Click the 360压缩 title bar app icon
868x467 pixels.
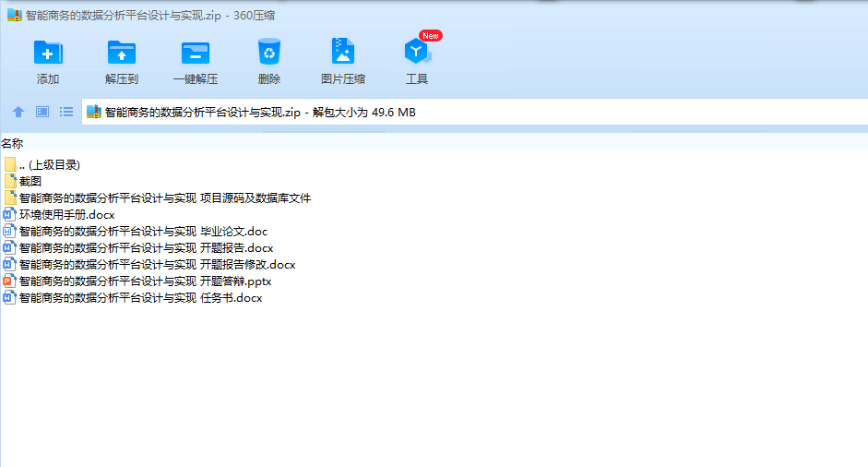click(x=15, y=15)
